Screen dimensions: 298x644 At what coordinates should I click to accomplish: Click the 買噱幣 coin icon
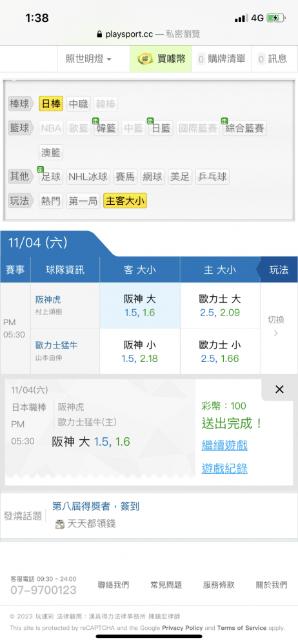pyautogui.click(x=145, y=59)
